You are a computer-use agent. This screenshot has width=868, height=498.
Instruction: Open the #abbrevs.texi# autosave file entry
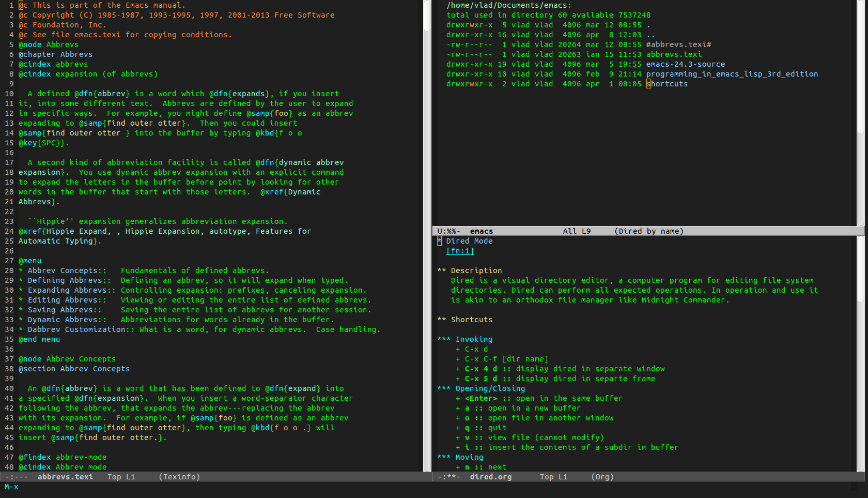[x=678, y=44]
